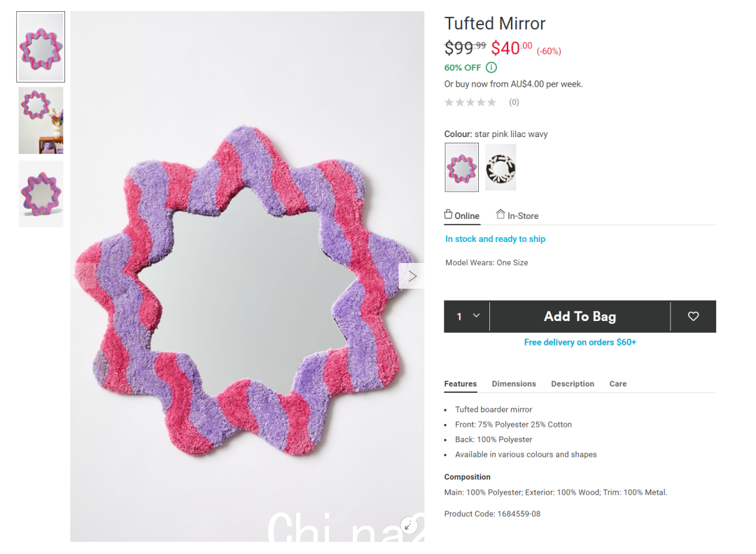Open the quantity dropdown

point(467,316)
